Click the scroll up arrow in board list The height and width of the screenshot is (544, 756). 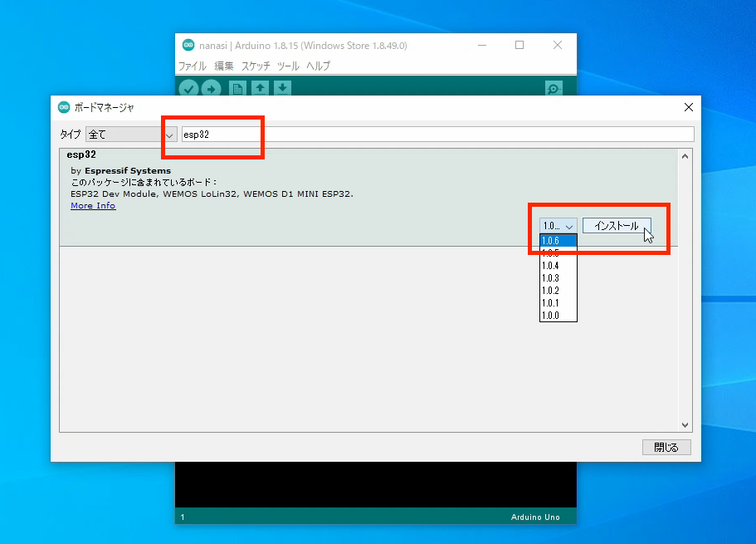(685, 156)
